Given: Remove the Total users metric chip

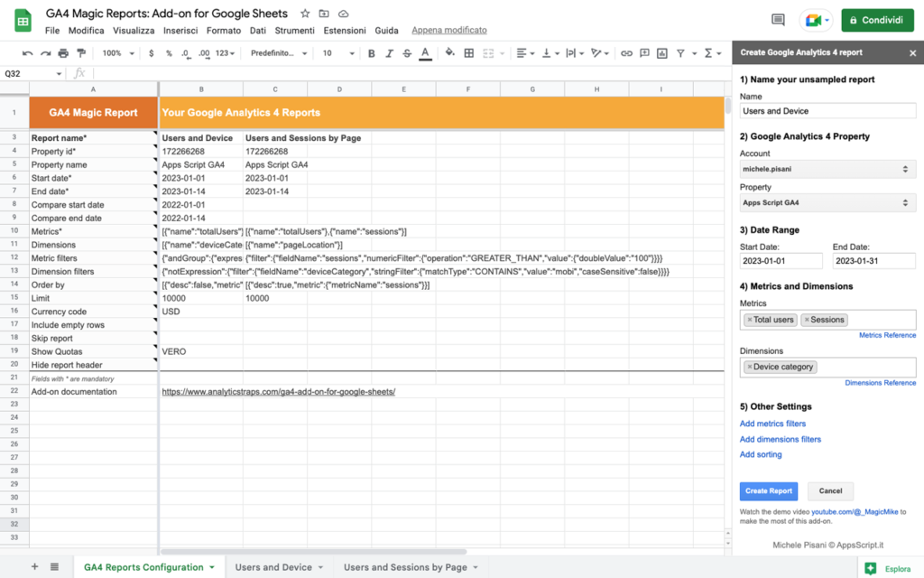Looking at the screenshot, I should point(750,320).
